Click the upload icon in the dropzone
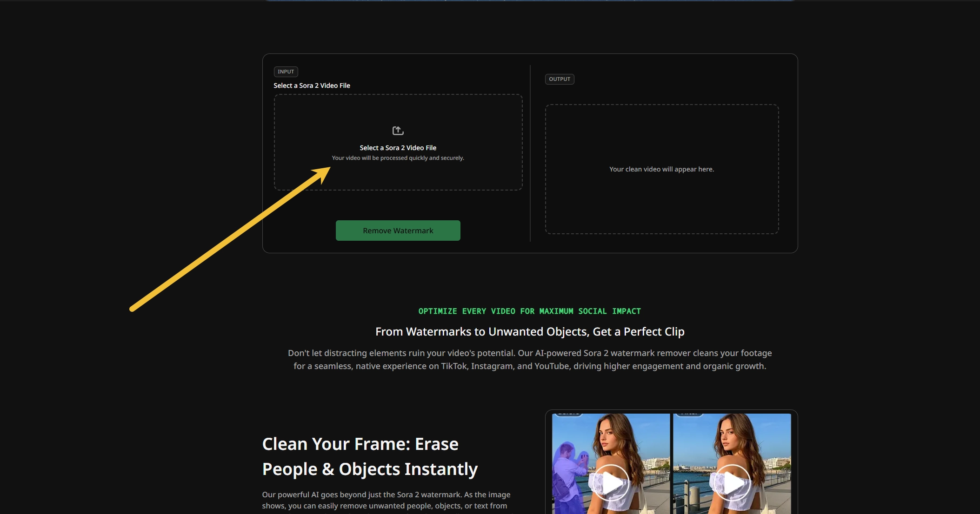 point(398,131)
